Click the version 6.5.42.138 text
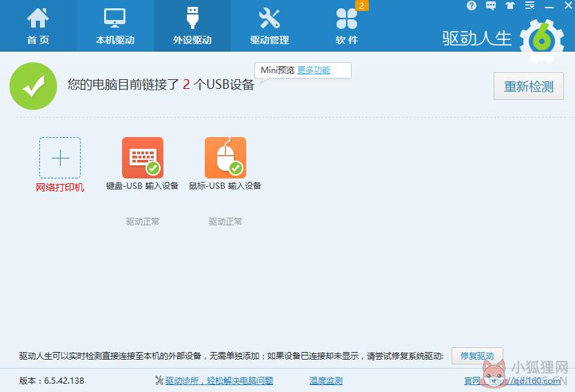Image resolution: width=575 pixels, height=392 pixels. [52, 381]
